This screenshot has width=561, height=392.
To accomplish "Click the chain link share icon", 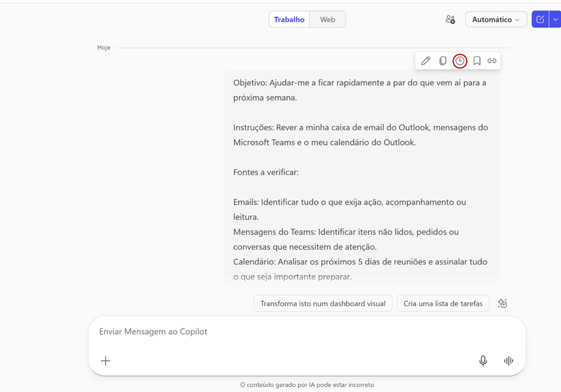I will coord(492,61).
